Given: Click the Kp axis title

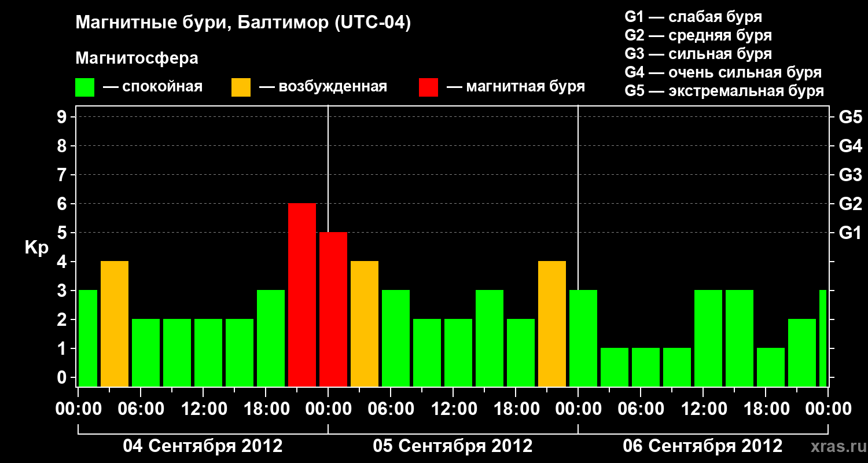Looking at the screenshot, I should (36, 248).
